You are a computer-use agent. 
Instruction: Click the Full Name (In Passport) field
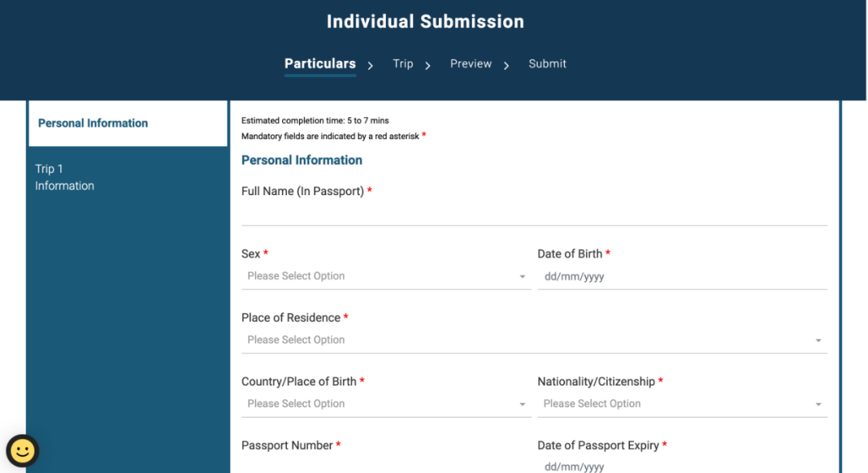point(534,214)
